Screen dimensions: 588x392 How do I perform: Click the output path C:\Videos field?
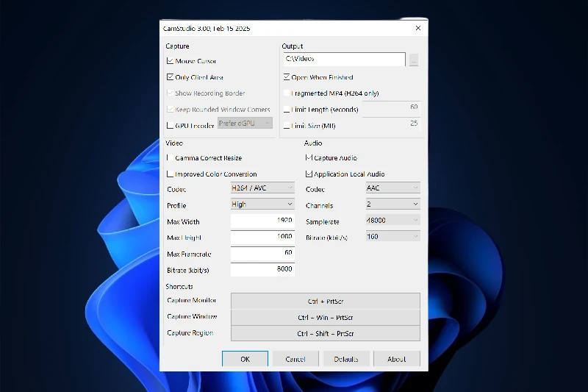[344, 60]
